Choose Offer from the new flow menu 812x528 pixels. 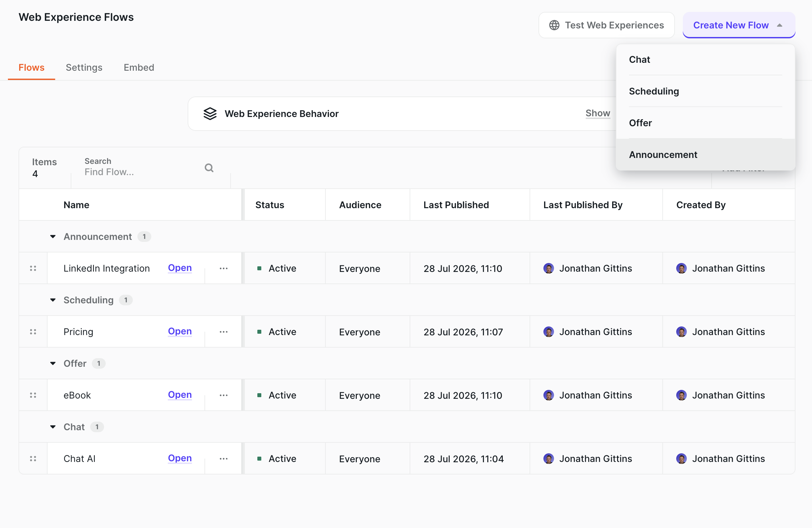tap(705, 123)
